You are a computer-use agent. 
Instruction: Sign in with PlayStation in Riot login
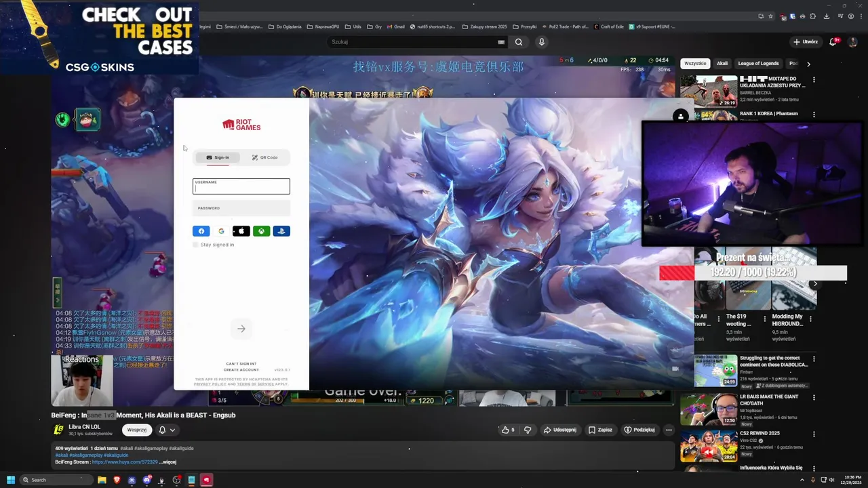tap(281, 231)
